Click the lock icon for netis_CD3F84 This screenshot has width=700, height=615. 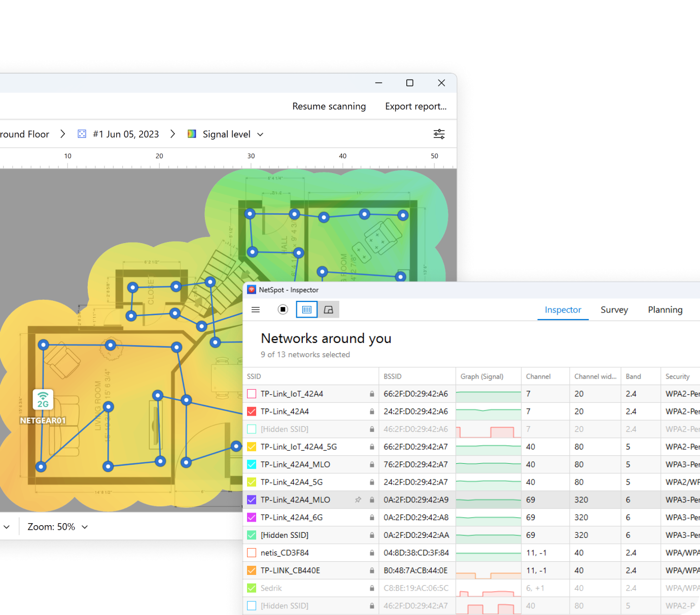372,553
